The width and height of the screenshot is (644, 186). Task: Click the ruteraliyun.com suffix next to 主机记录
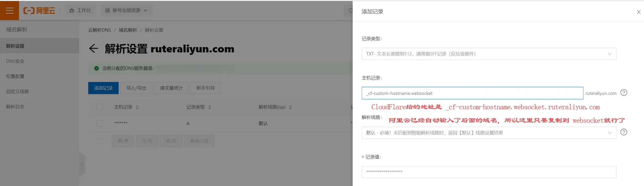coord(601,93)
